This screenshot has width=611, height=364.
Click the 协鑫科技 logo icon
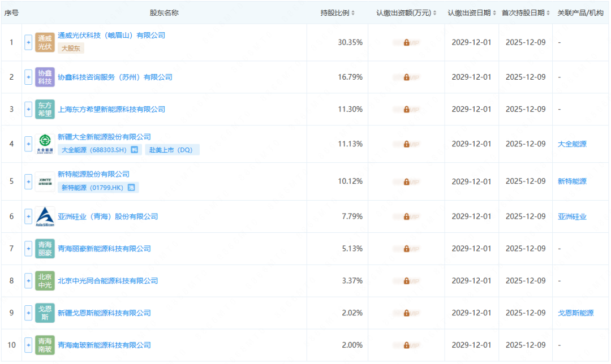point(44,77)
